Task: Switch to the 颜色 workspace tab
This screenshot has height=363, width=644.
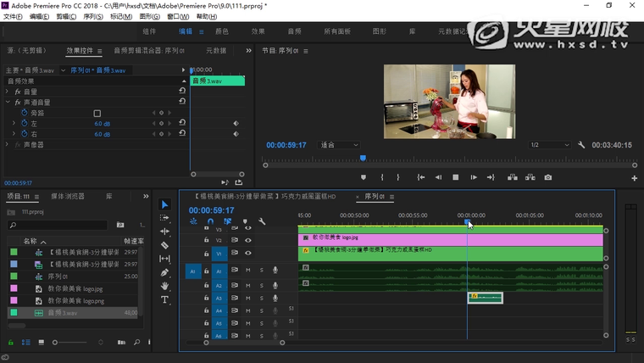Action: click(222, 31)
